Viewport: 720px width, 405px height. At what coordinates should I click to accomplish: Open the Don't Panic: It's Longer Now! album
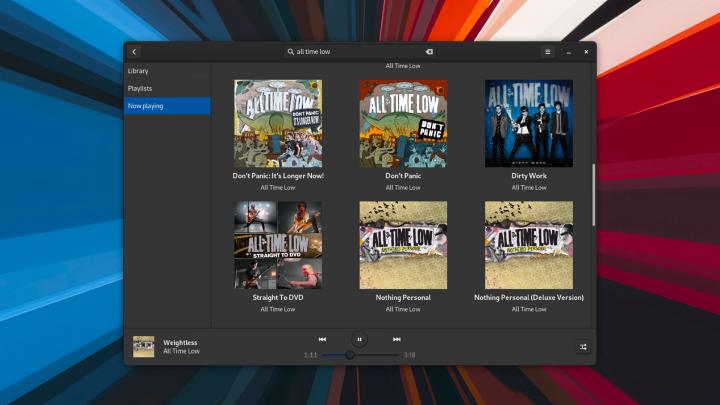(278, 123)
